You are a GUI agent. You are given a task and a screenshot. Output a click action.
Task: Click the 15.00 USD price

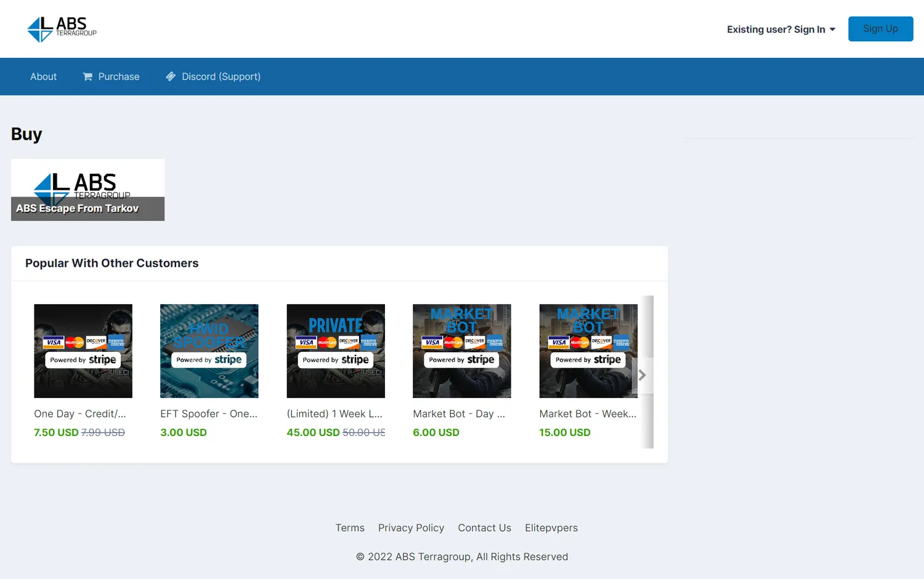click(565, 432)
